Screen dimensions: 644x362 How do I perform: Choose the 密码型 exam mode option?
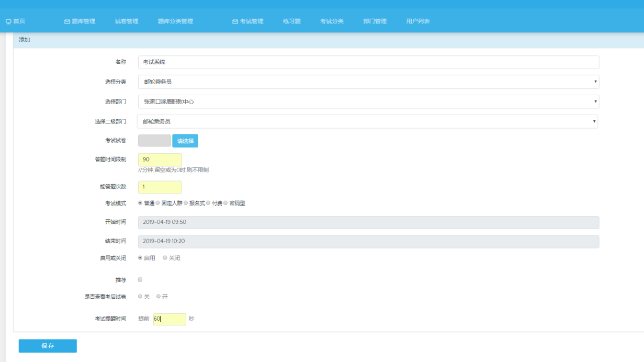226,203
